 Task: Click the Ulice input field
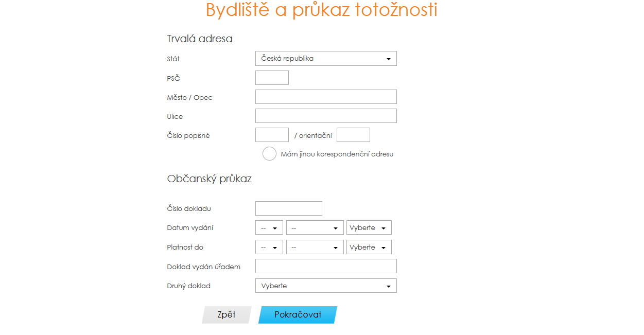326,115
